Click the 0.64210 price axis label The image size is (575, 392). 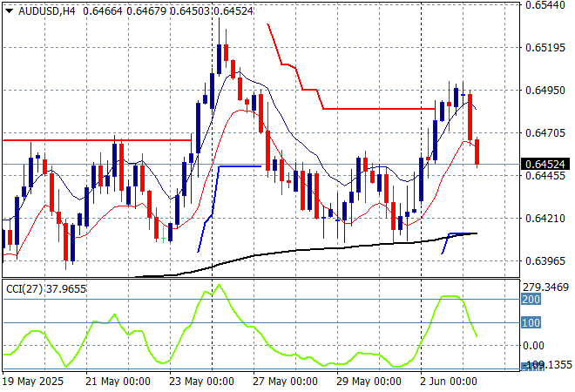tap(545, 219)
